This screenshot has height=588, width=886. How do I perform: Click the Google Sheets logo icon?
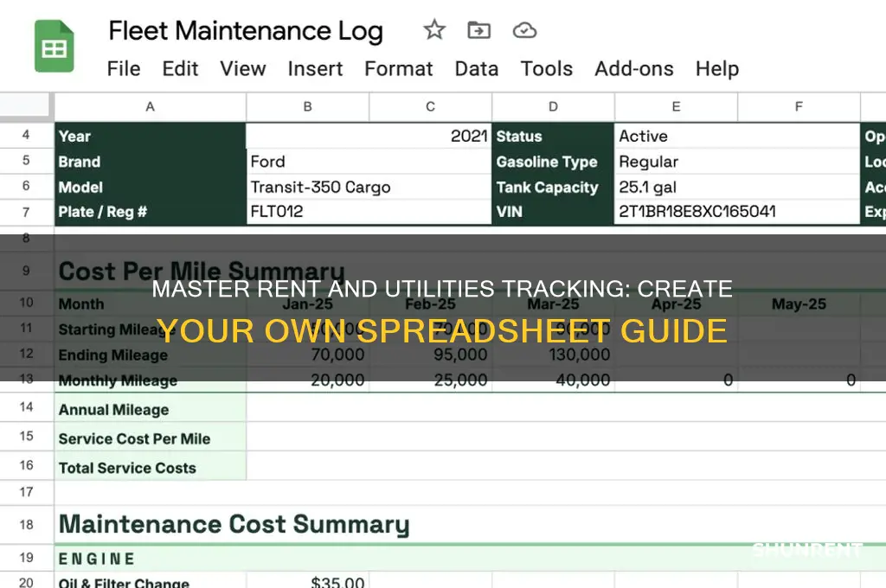coord(55,47)
